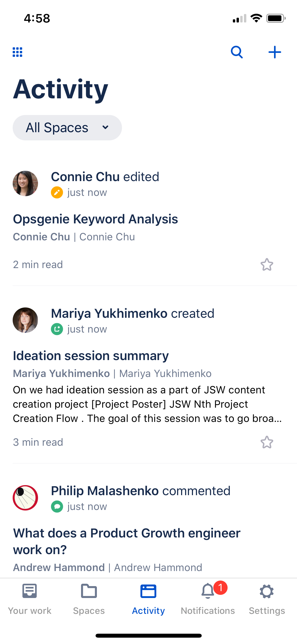The image size is (297, 644).
Task: View Philip Malashenko's profile avatar
Action: 25,498
